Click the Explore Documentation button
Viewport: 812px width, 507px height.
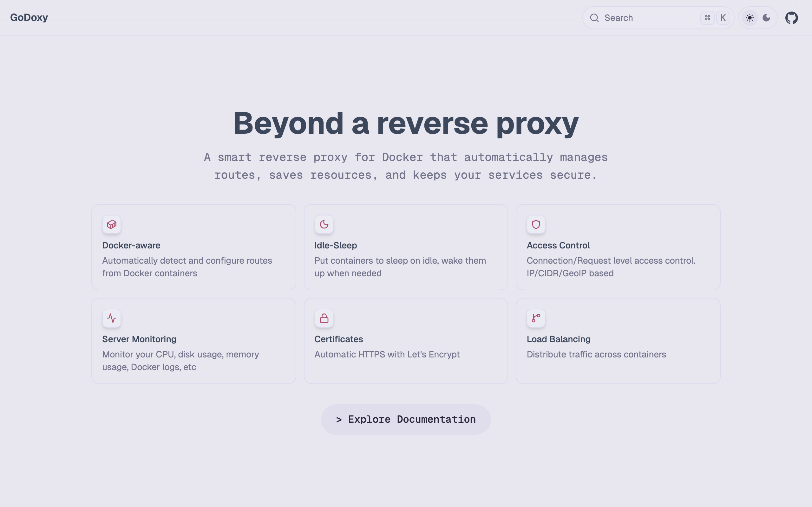point(406,420)
